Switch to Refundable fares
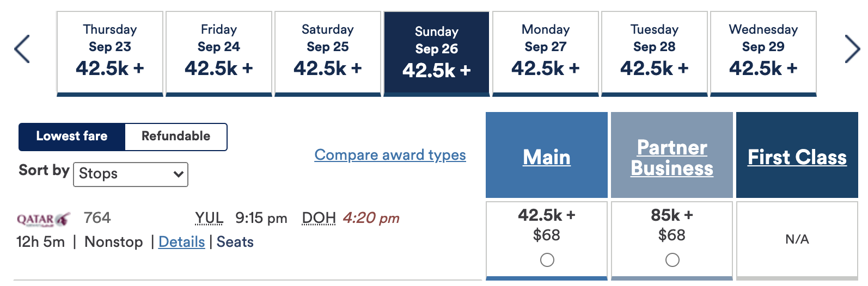 point(175,136)
